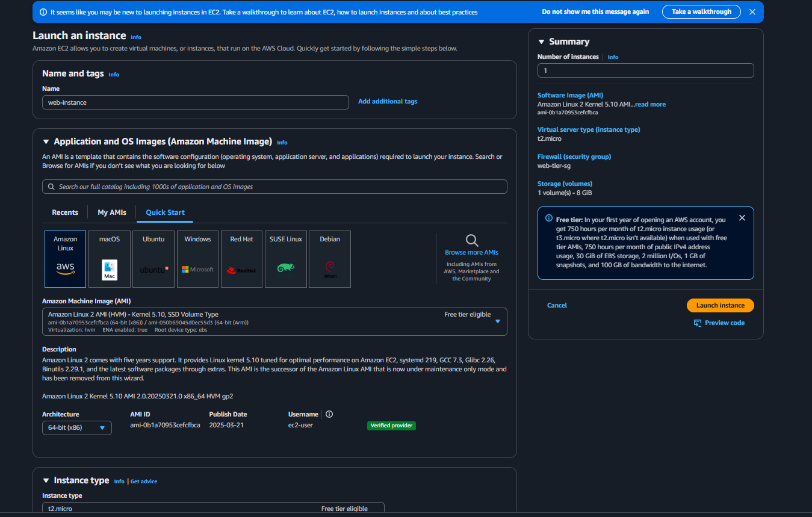Pick the Debian AMI tile
Viewport: 812px width, 517px height.
click(x=330, y=259)
